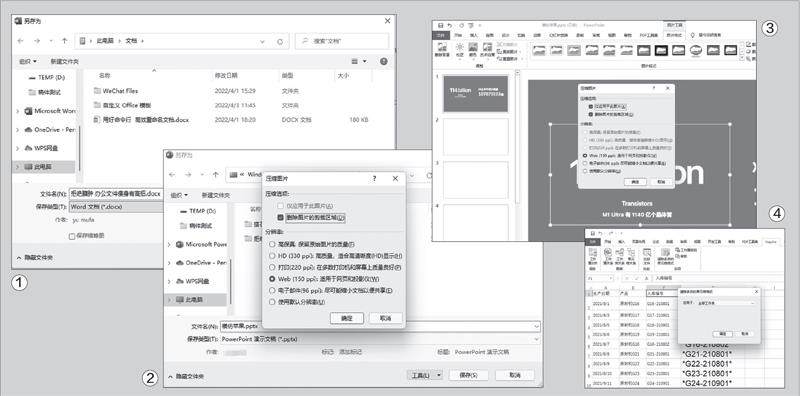The image size is (800, 396).
Task: Open the 自定义 Office 模板 folder
Action: point(122,105)
